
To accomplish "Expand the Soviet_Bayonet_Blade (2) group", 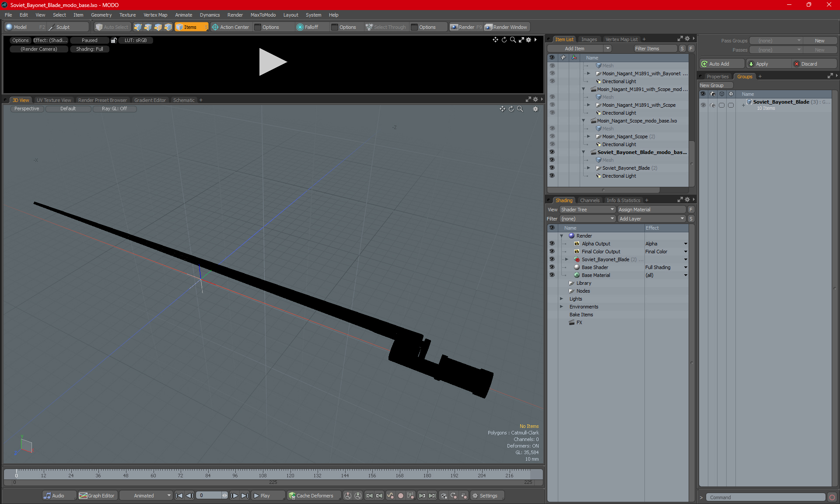I will tap(588, 168).
